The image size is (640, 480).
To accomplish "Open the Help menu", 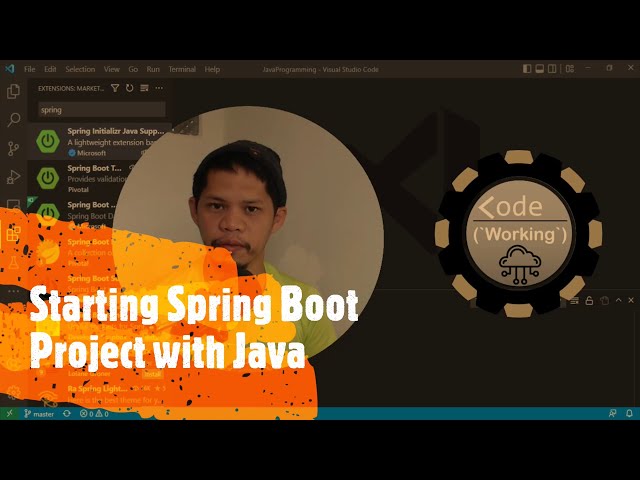I will pyautogui.click(x=212, y=69).
